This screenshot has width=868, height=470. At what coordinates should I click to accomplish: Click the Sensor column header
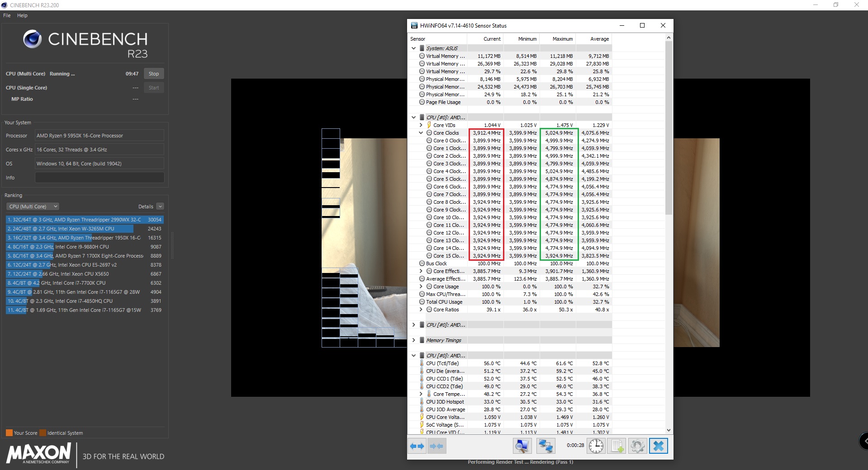point(437,39)
